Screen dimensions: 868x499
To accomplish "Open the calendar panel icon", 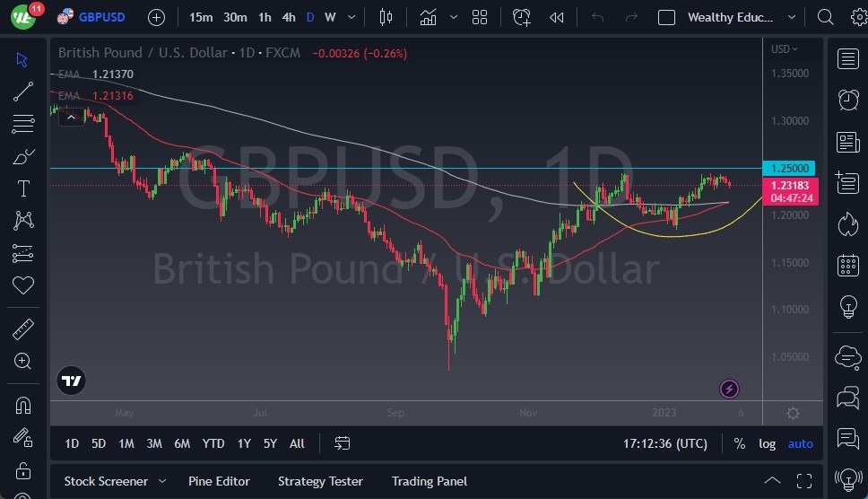I will pos(847,266).
